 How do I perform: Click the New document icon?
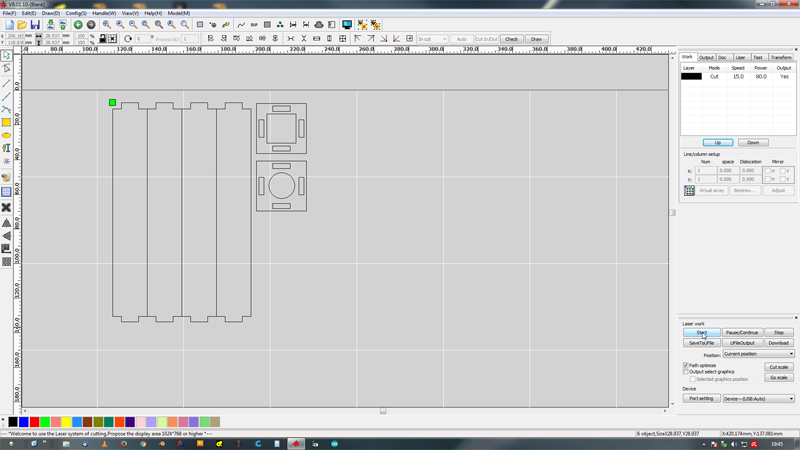(10, 24)
